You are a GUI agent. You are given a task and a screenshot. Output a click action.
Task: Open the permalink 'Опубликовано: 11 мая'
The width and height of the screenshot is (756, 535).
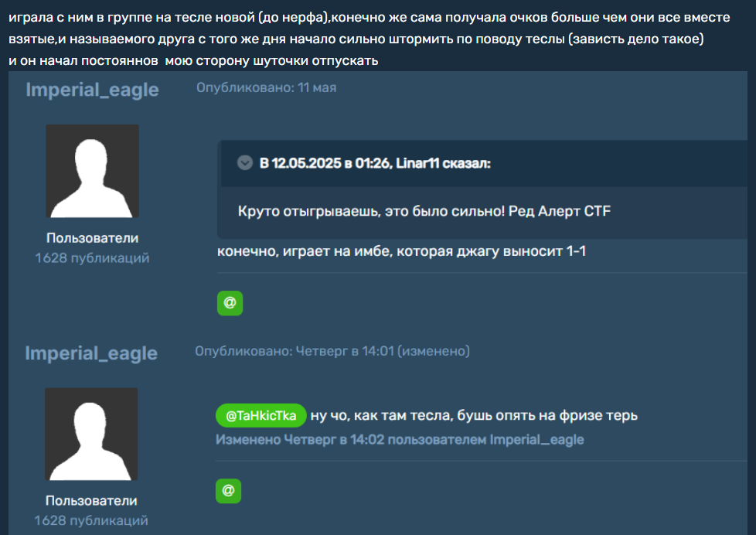tap(266, 88)
